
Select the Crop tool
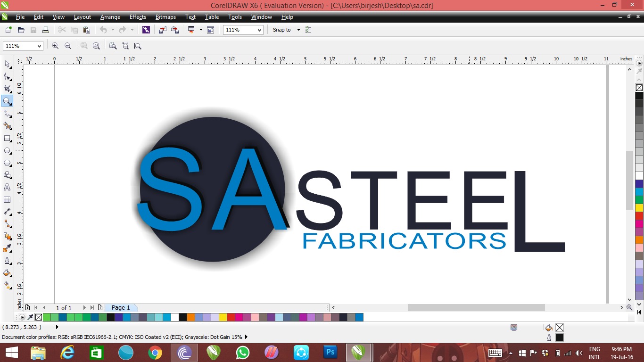(7, 89)
